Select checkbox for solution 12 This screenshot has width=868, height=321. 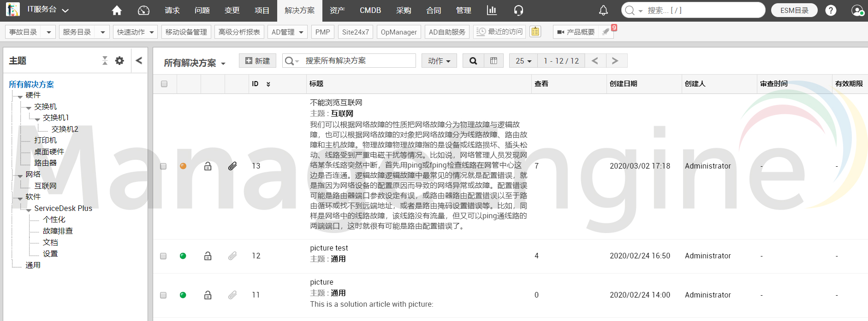(x=163, y=256)
